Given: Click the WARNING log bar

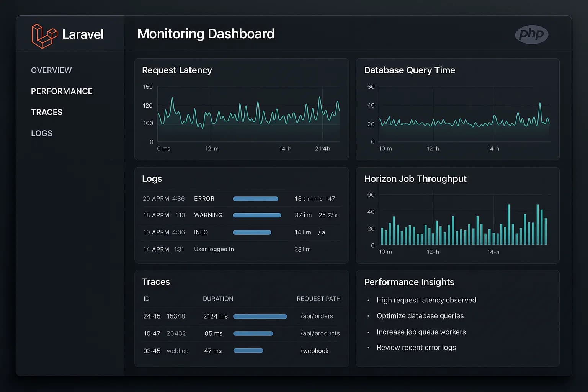Looking at the screenshot, I should click(x=257, y=215).
